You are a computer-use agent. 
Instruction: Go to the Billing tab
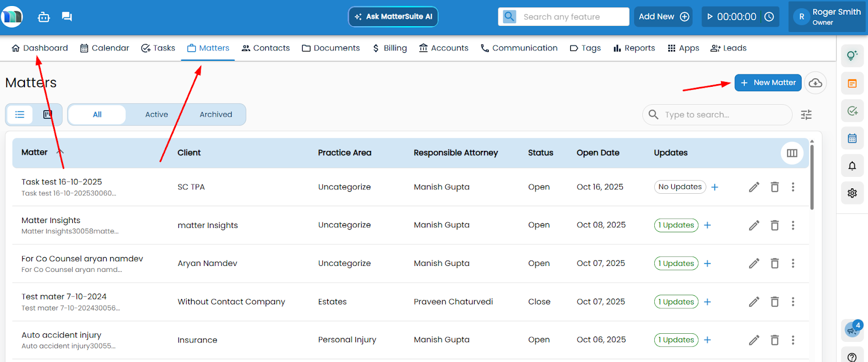(390, 48)
